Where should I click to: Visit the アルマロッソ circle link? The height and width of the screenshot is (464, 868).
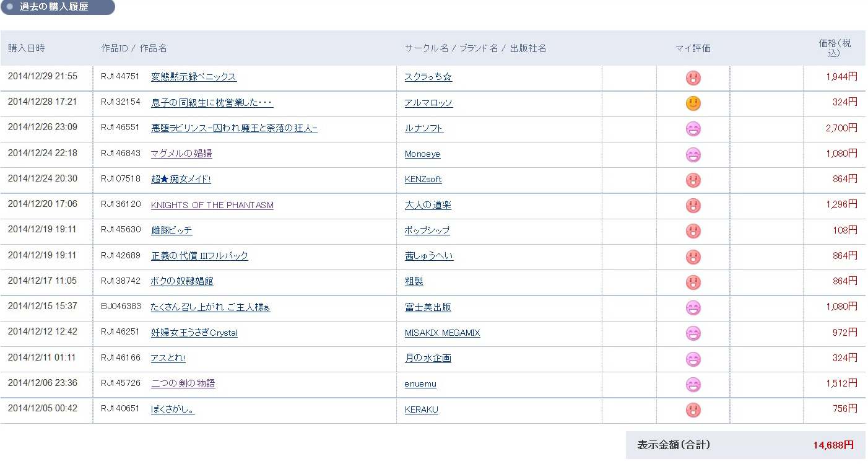(429, 103)
